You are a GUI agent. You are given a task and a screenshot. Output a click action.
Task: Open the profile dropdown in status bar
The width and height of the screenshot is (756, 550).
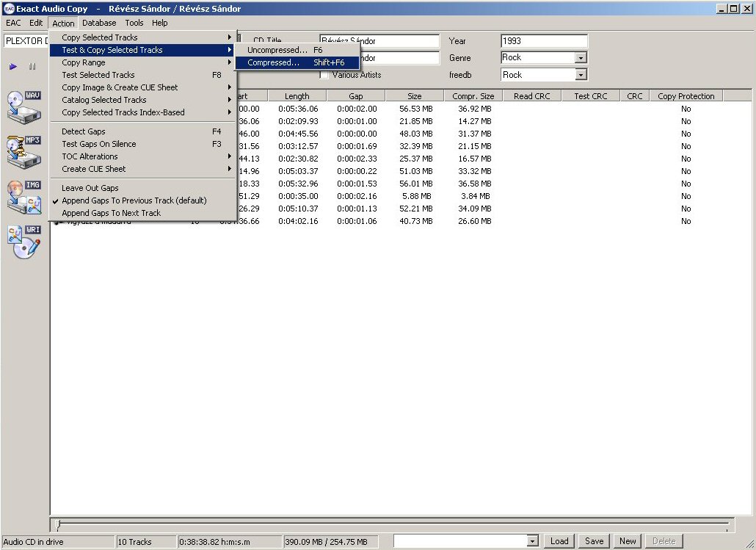pos(533,541)
